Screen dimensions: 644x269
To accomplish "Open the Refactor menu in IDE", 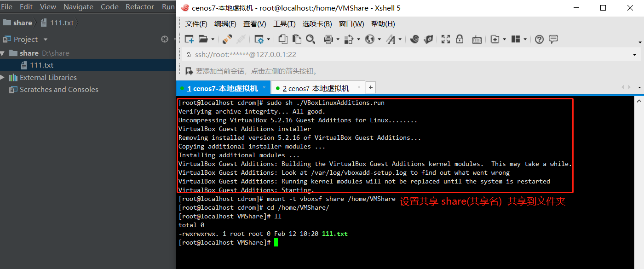I will tap(140, 7).
